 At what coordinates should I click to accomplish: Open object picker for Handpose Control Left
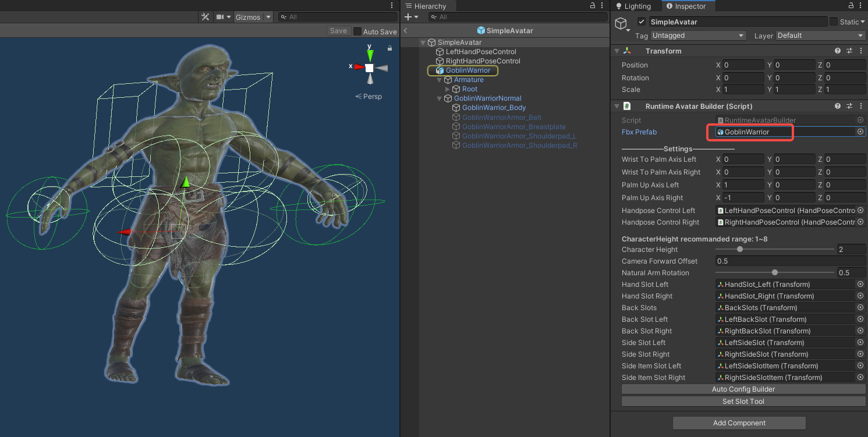tap(860, 210)
